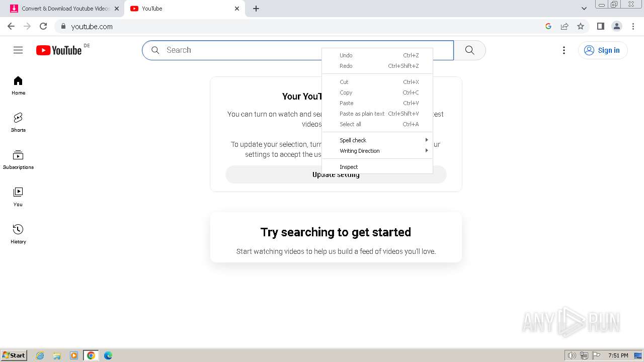Click the magnifier search button
This screenshot has height=362, width=644.
point(470,50)
